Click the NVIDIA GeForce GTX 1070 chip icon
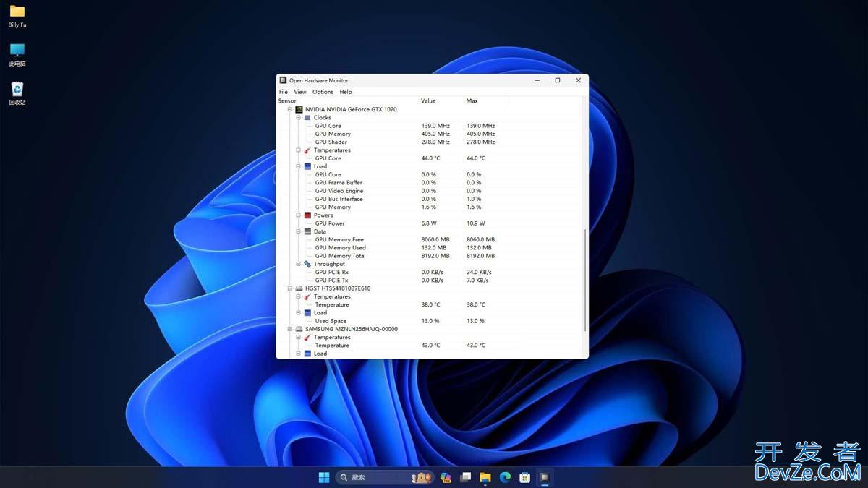The image size is (868, 488). (299, 109)
